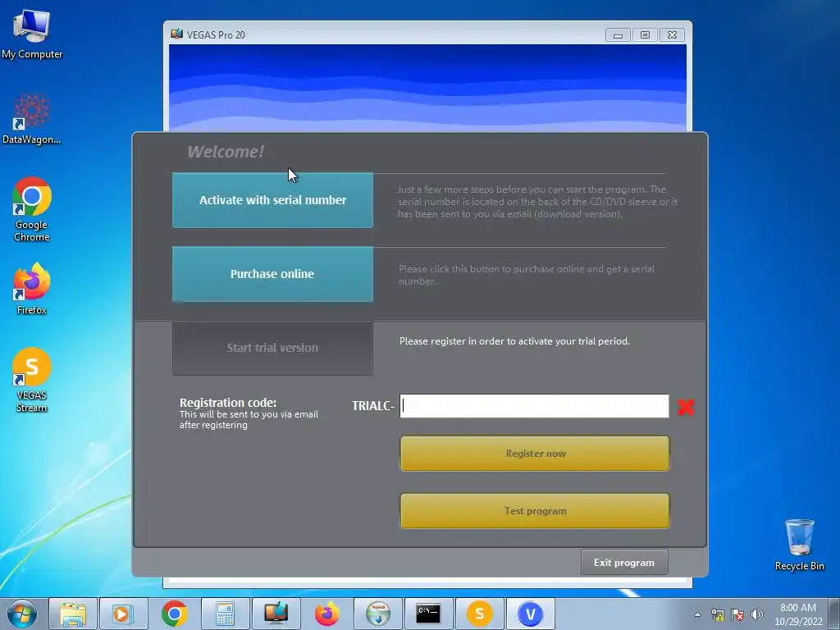The height and width of the screenshot is (630, 840).
Task: Click the Registration code: label
Action: tap(228, 402)
